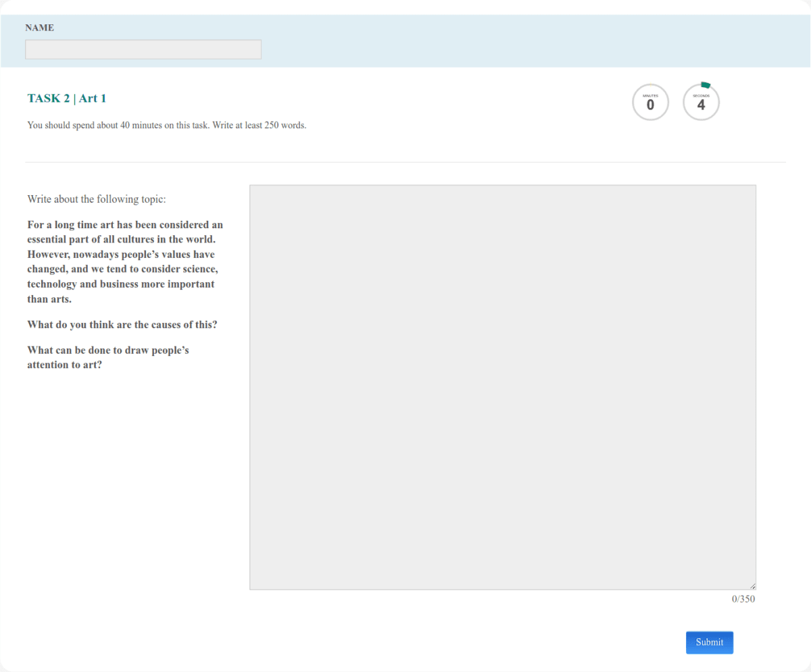Click the question about causes of this
Viewport: 811px width, 672px height.
122,324
